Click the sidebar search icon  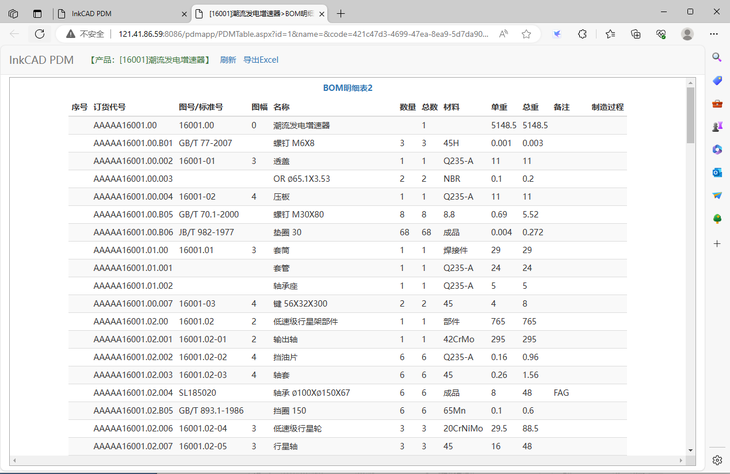pyautogui.click(x=717, y=57)
